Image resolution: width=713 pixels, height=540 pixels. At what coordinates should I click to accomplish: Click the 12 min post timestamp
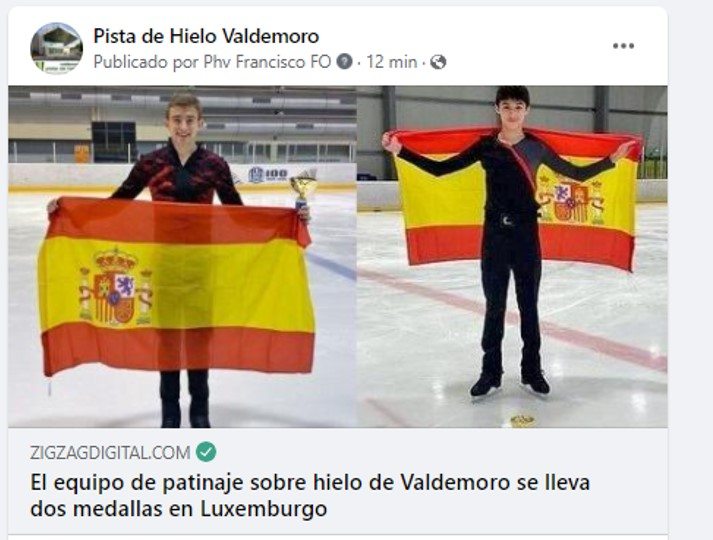pos(392,62)
